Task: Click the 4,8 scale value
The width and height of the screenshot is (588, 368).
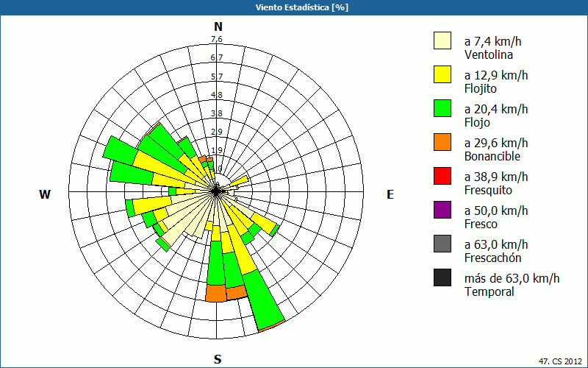Action: pyautogui.click(x=217, y=95)
